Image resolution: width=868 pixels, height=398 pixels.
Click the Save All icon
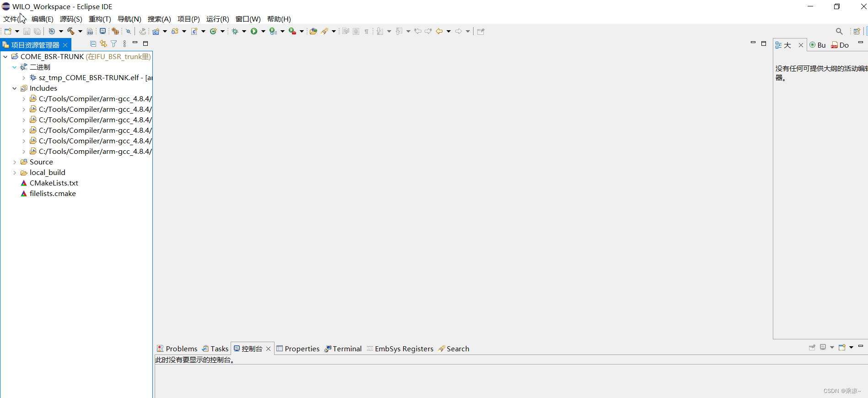38,31
